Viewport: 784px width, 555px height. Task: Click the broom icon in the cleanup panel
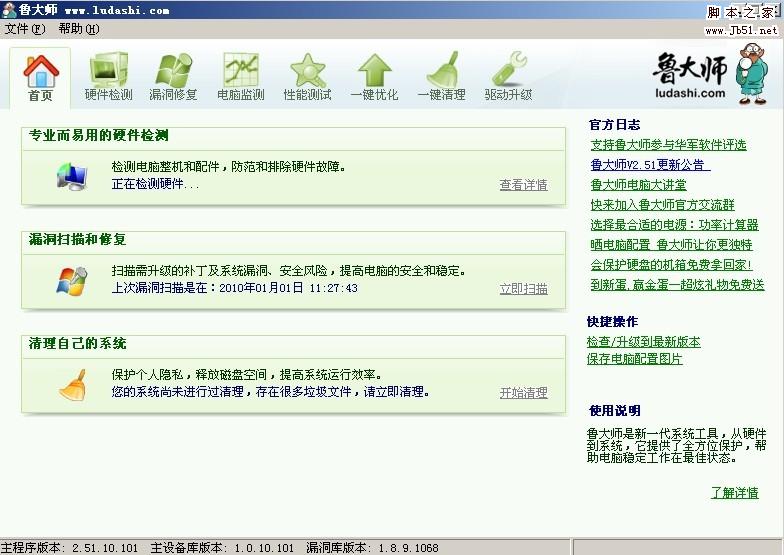click(72, 385)
